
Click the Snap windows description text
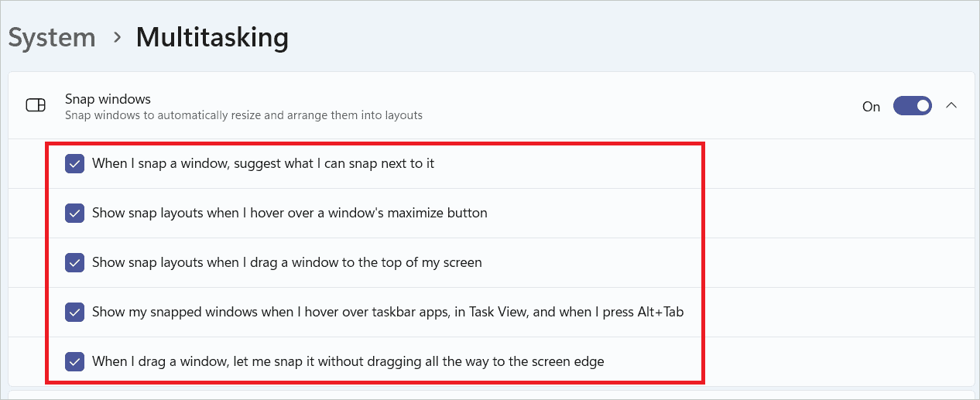[x=243, y=115]
